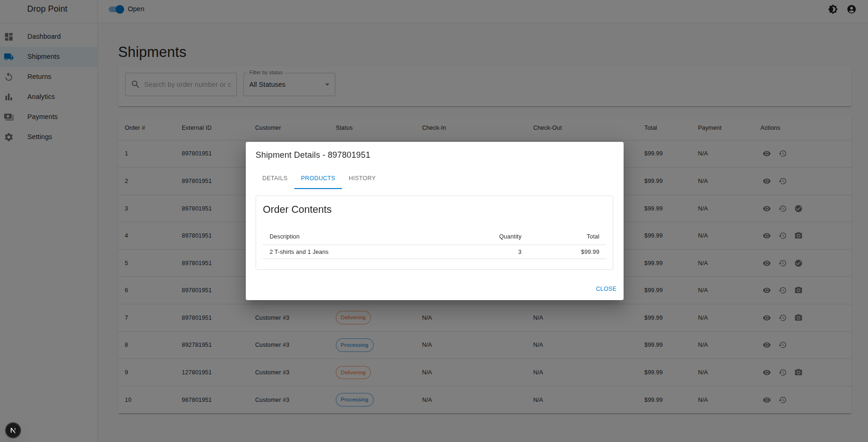
Task: Switch to the History tab
Action: [362, 178]
